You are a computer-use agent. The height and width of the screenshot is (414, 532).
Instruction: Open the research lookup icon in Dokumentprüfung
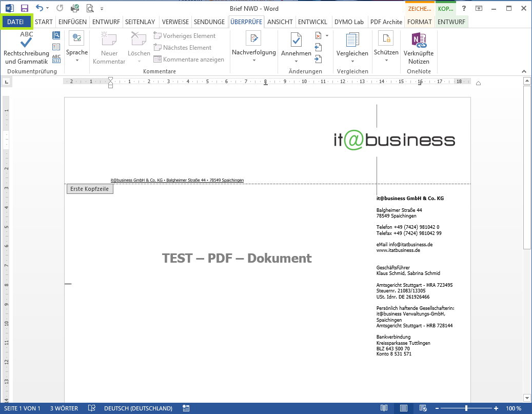tap(56, 35)
